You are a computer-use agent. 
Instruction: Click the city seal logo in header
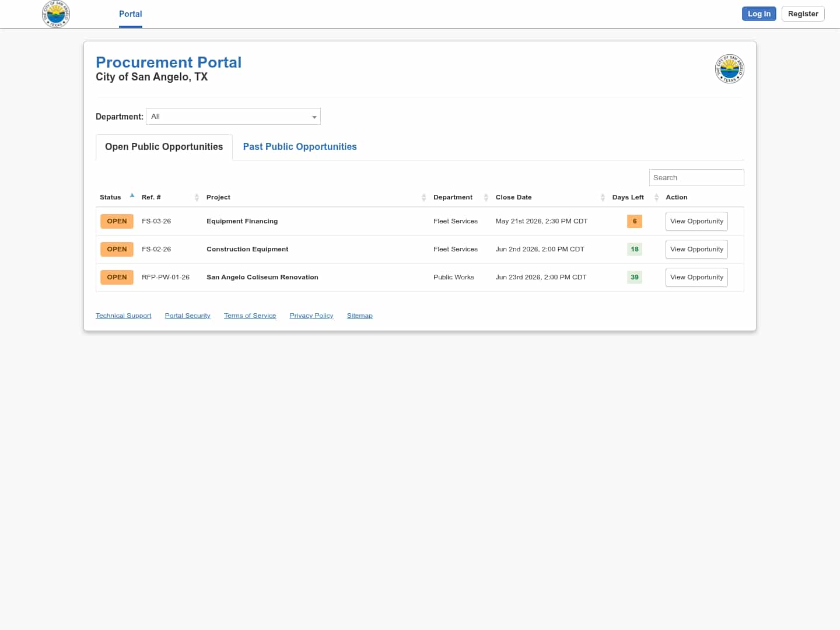56,14
